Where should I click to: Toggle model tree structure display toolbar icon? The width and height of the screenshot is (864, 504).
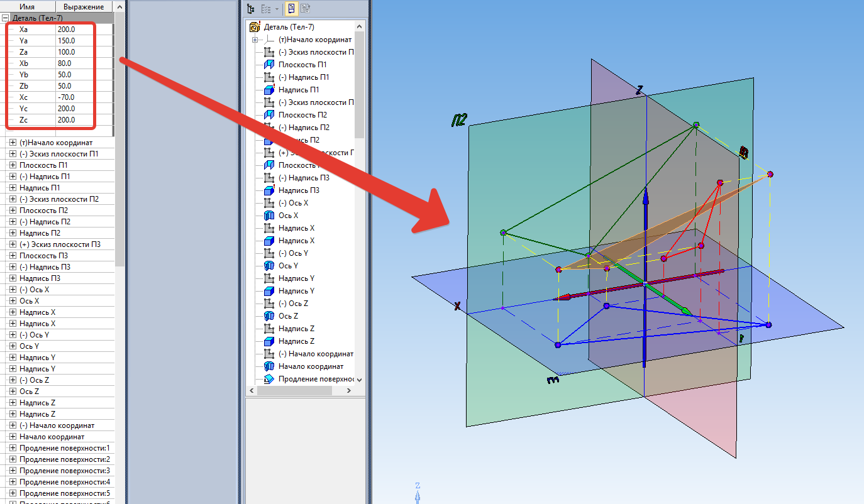coord(252,9)
